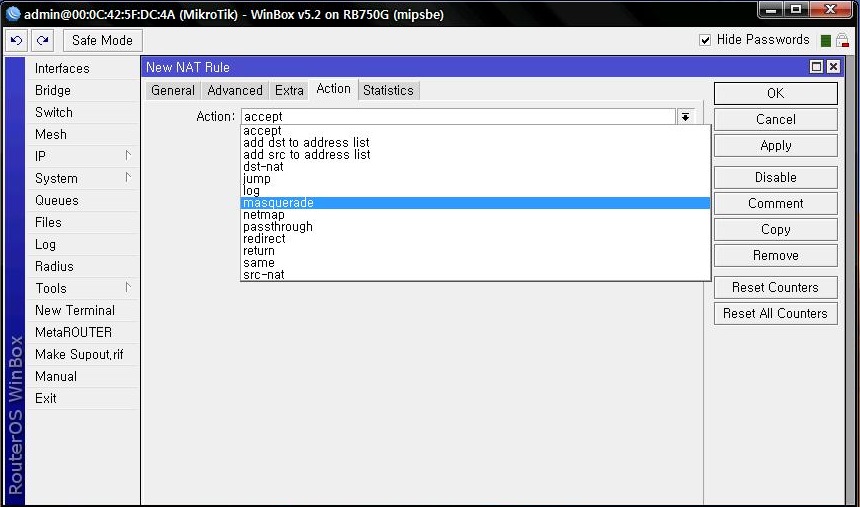Maximize the New NAT Rule dialog

pos(816,67)
